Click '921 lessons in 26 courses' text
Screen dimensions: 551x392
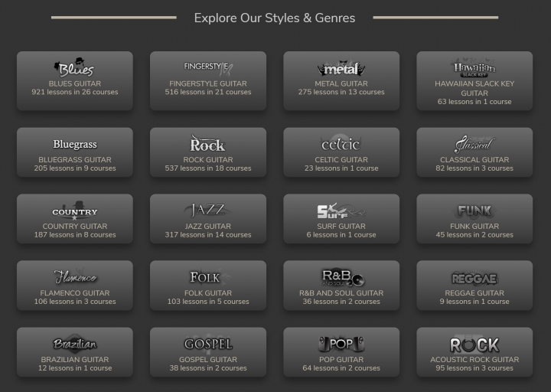pyautogui.click(x=75, y=92)
